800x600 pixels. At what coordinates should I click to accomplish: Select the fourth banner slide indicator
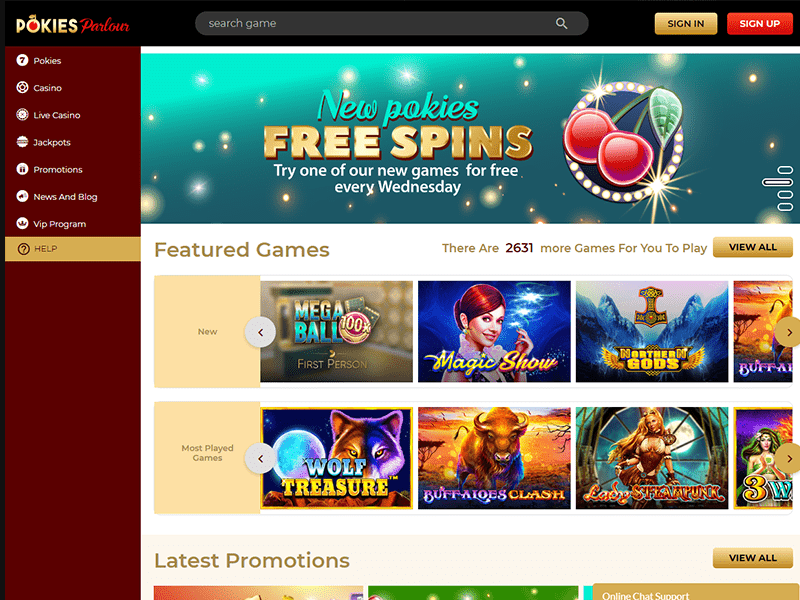785,207
